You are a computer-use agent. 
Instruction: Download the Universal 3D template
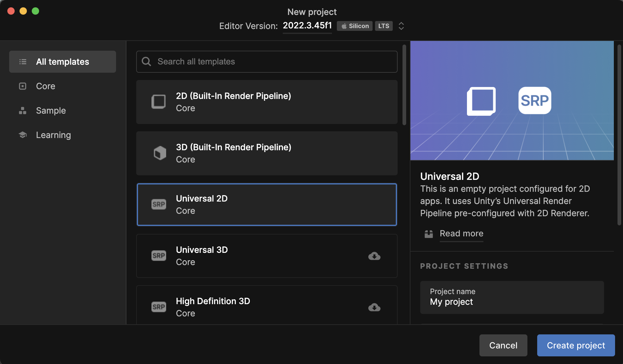[x=374, y=256]
